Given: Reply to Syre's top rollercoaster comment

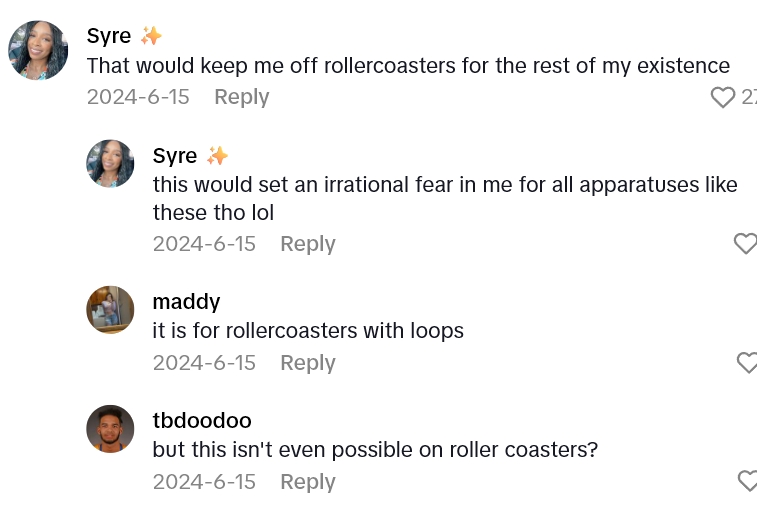Looking at the screenshot, I should tap(242, 97).
